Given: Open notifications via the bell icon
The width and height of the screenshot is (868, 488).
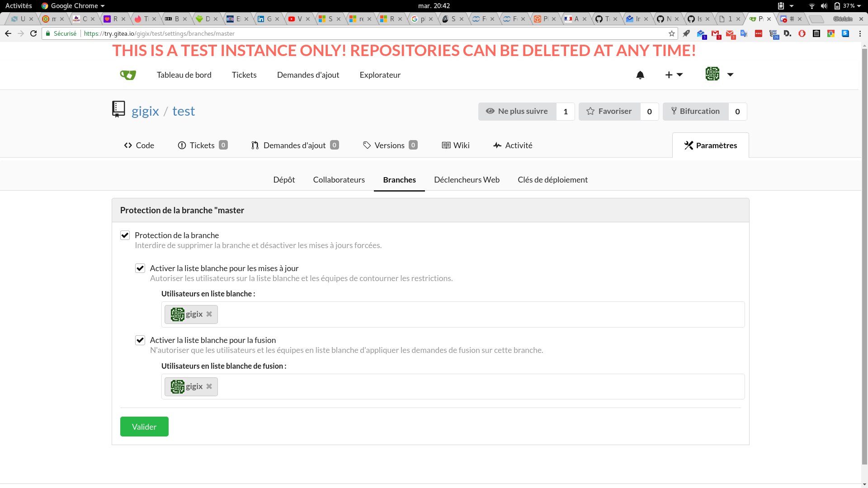Looking at the screenshot, I should 640,75.
